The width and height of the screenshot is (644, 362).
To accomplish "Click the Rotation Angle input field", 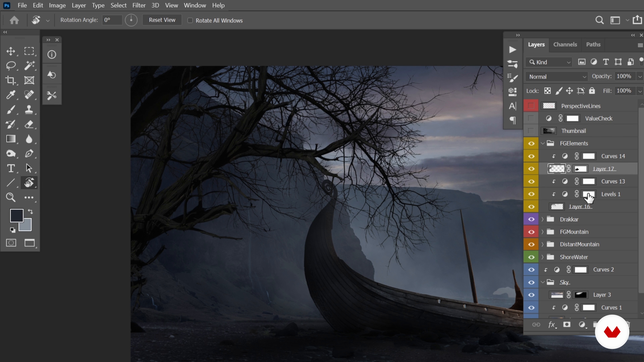I will [112, 20].
